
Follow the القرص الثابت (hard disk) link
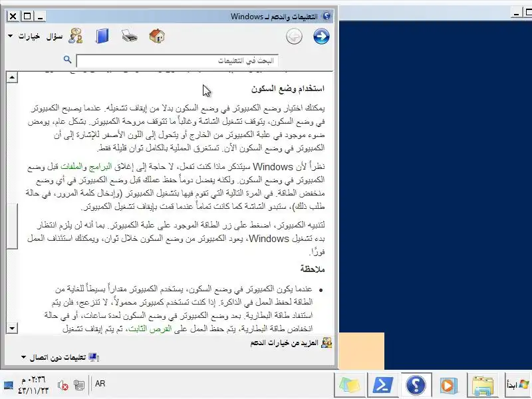pos(150,329)
